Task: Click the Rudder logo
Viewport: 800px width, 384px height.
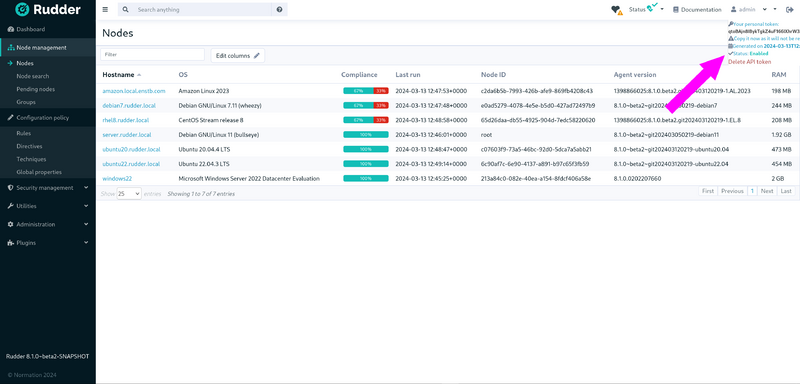Action: coord(47,9)
